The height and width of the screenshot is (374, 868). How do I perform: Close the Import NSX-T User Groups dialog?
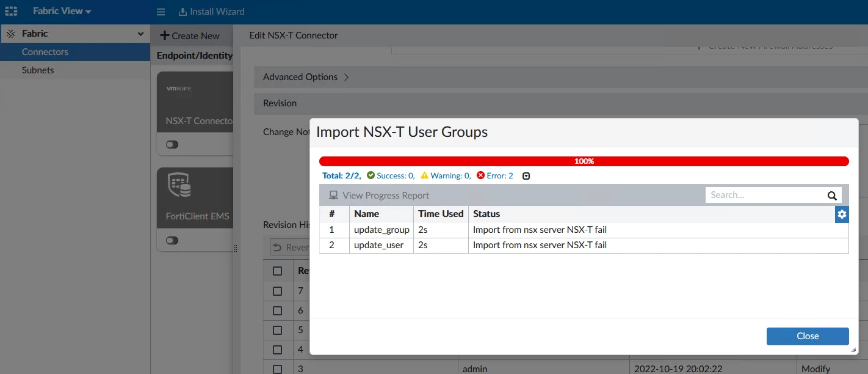pos(808,336)
